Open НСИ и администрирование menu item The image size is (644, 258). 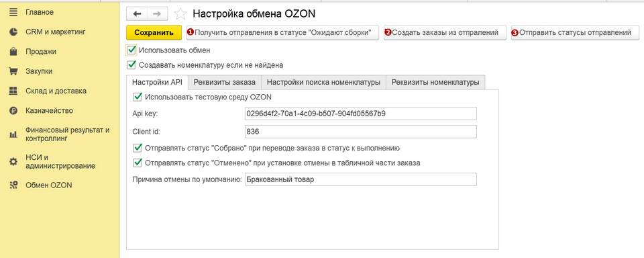(x=60, y=162)
